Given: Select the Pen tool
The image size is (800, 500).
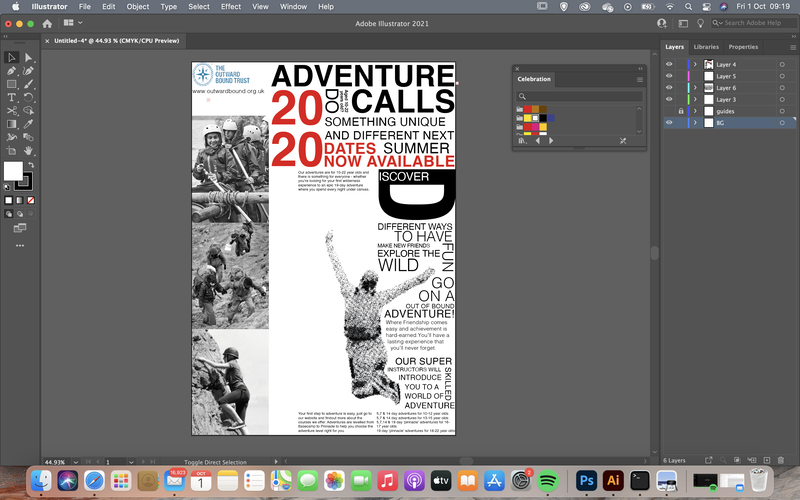Looking at the screenshot, I should pos(11,71).
